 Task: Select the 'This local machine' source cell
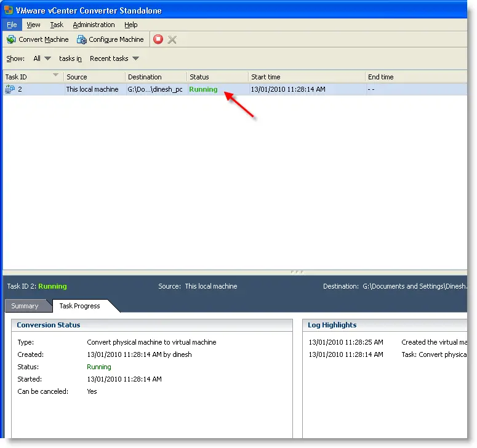pyautogui.click(x=92, y=89)
